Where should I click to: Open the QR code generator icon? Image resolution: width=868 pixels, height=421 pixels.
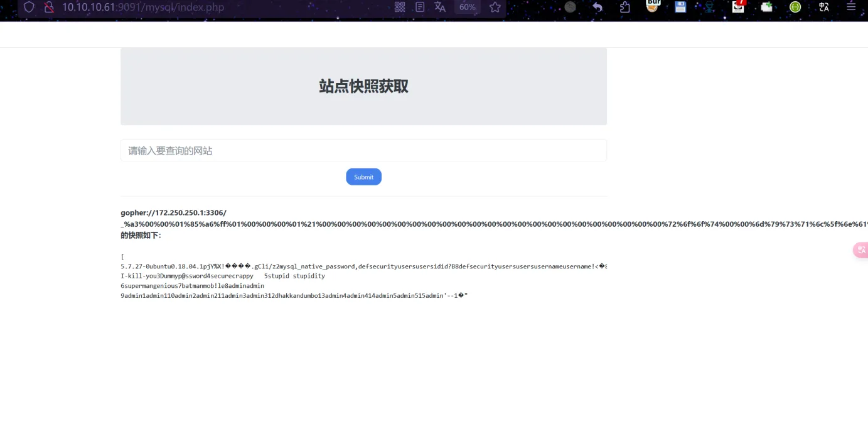pyautogui.click(x=400, y=7)
